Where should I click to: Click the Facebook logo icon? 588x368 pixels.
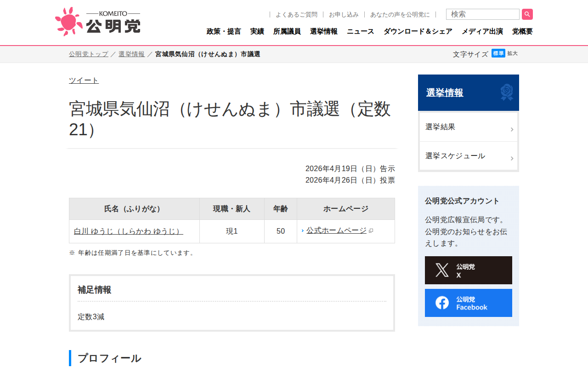tap(442, 303)
